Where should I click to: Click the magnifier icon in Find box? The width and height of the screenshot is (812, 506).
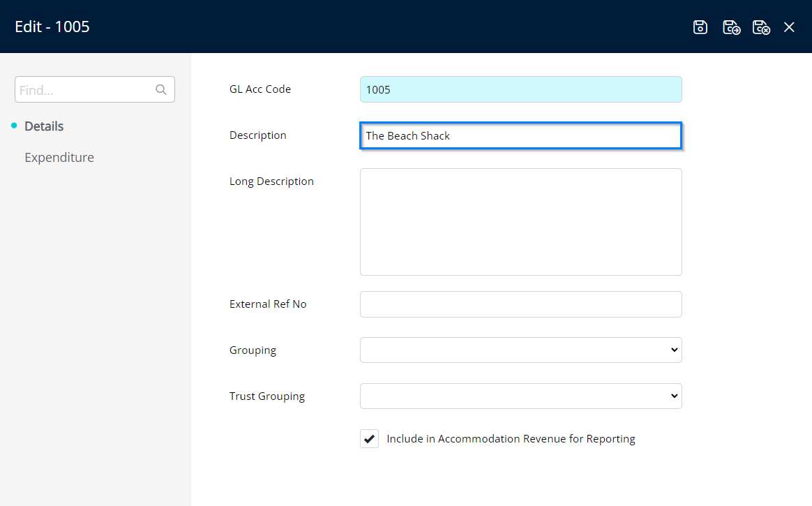[161, 90]
